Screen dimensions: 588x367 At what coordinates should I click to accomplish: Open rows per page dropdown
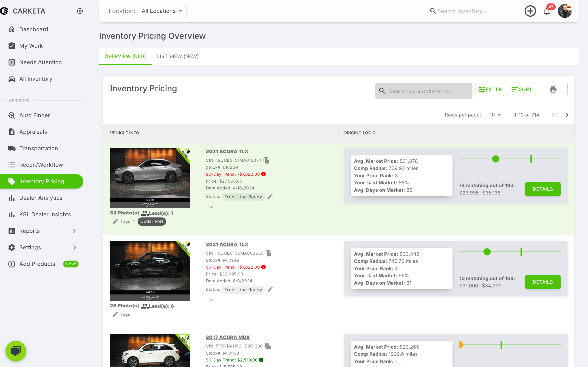click(495, 115)
